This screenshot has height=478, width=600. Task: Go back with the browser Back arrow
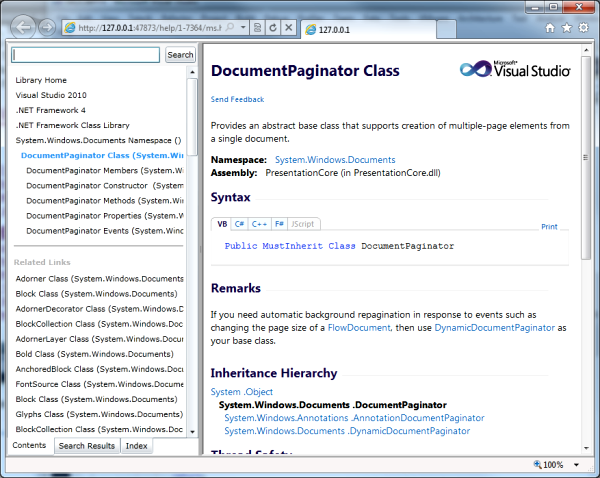(x=23, y=27)
